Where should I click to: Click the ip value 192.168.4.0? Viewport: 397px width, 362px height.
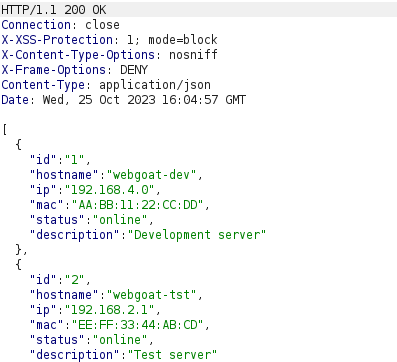109,190
